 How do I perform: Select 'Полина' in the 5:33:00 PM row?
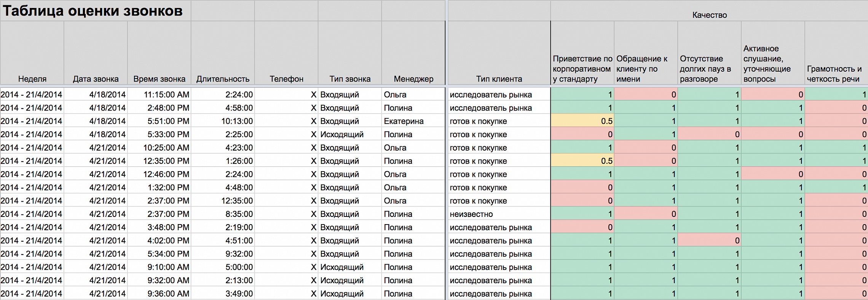point(413,134)
